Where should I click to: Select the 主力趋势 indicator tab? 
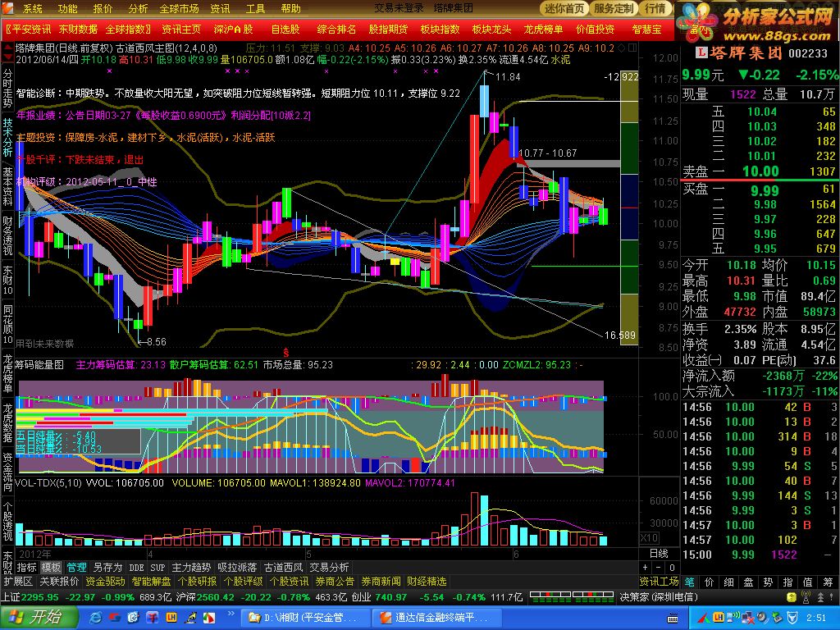191,568
